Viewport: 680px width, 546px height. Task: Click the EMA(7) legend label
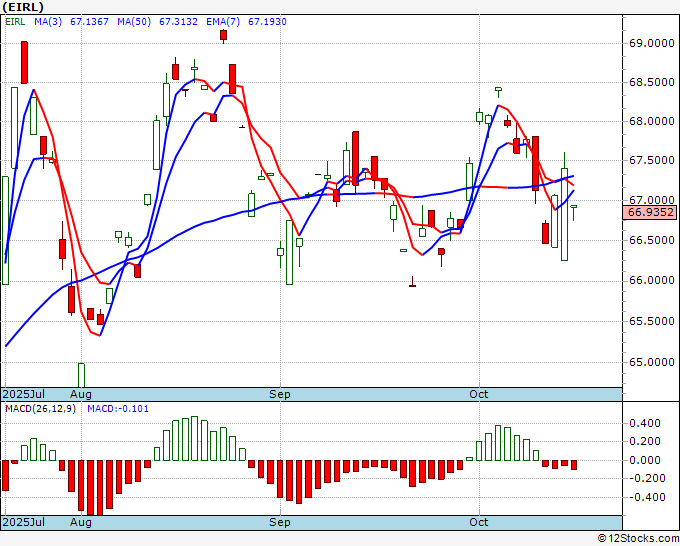coord(223,22)
